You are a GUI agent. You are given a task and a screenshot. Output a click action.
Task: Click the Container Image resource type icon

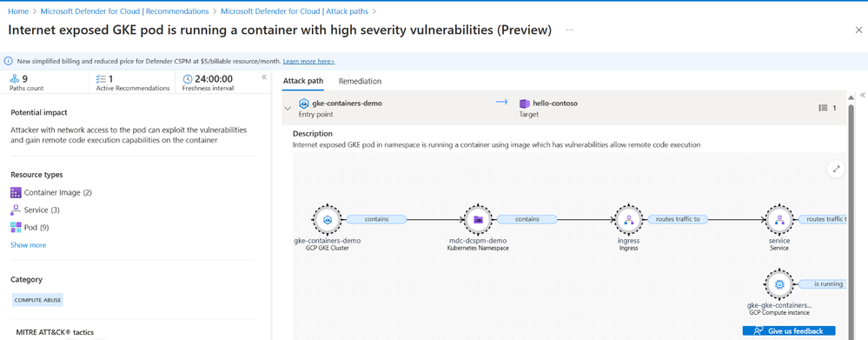point(16,192)
